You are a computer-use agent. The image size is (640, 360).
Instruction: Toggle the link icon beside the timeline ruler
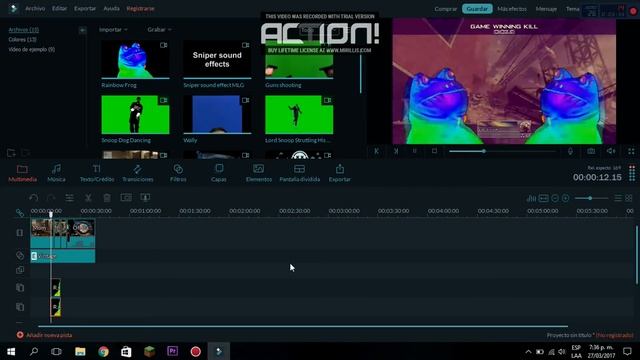pos(20,213)
